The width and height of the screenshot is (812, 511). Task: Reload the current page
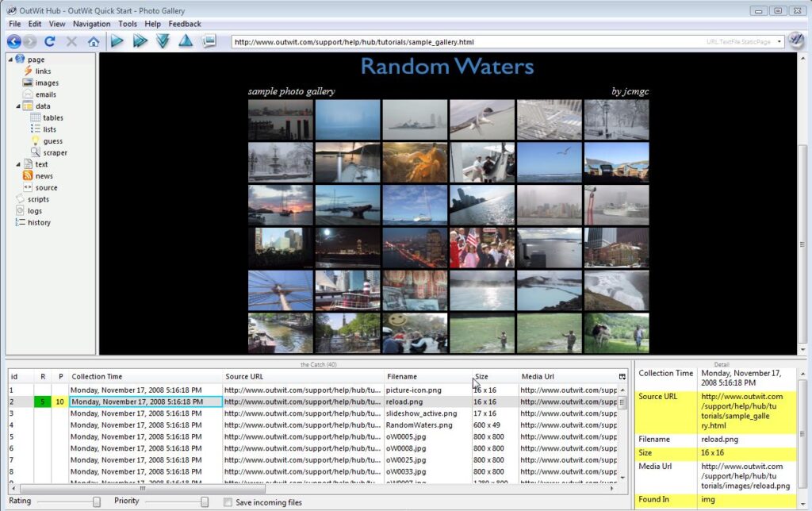click(50, 41)
